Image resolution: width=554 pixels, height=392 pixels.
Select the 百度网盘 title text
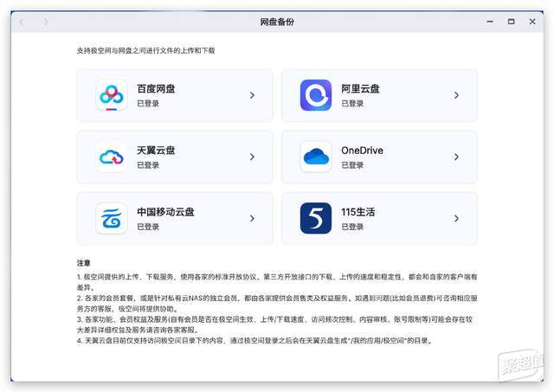pyautogui.click(x=156, y=88)
